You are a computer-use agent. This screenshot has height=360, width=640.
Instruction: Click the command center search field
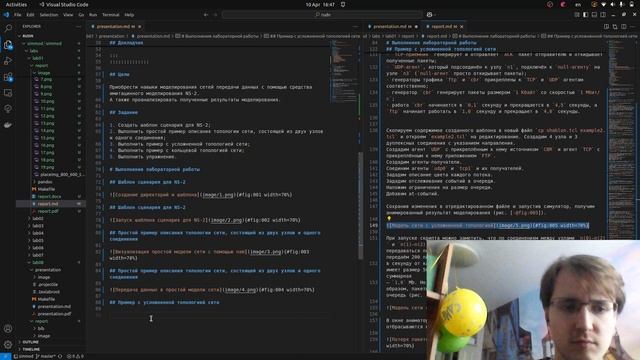point(322,15)
